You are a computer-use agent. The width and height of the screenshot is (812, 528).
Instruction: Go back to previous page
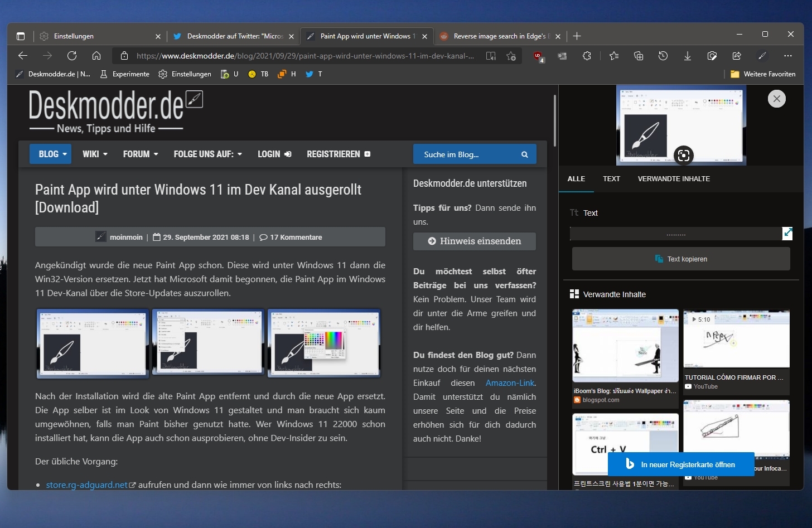click(x=23, y=56)
